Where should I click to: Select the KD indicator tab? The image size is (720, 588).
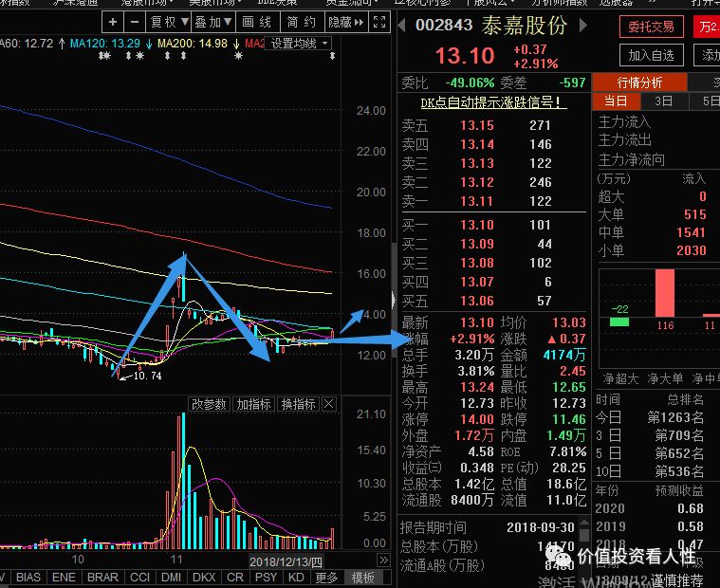point(296,577)
